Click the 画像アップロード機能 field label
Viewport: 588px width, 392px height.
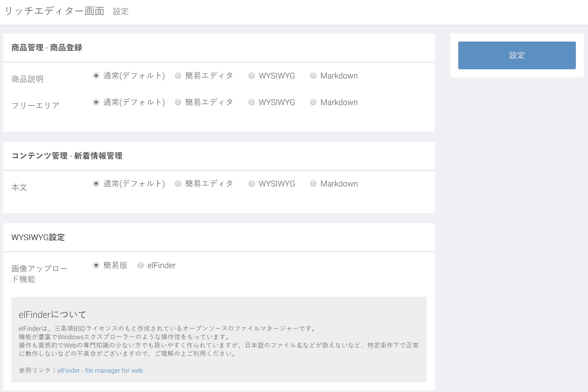(39, 274)
